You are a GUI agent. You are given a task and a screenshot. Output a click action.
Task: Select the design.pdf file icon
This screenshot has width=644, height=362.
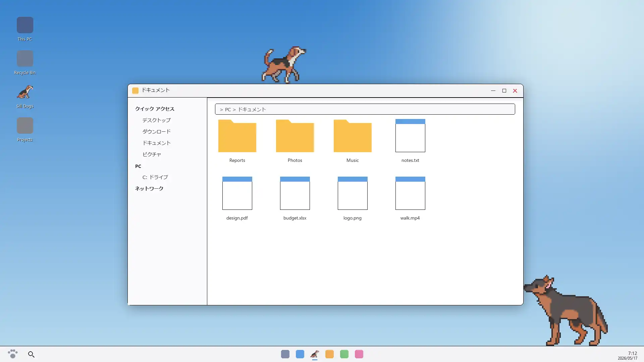click(x=237, y=193)
